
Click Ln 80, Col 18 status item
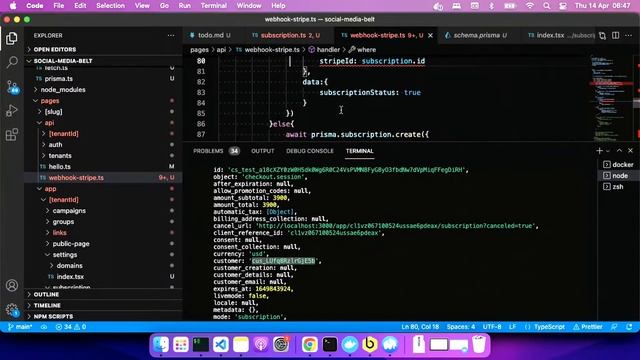coord(420,327)
